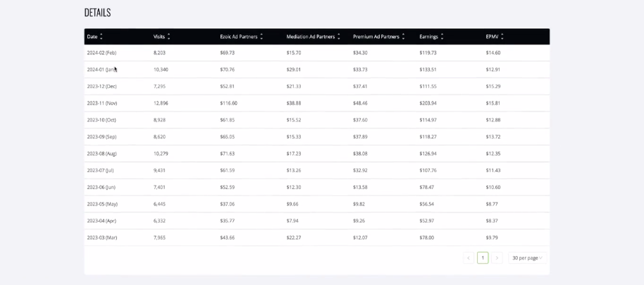Click the Mediation Ad Partners header label
644x285 pixels.
(x=311, y=37)
